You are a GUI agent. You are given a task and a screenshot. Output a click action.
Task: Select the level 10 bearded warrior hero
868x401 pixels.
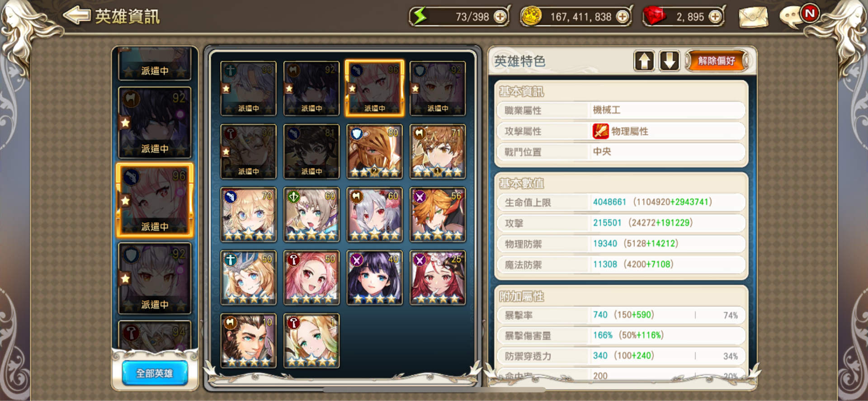click(x=248, y=341)
